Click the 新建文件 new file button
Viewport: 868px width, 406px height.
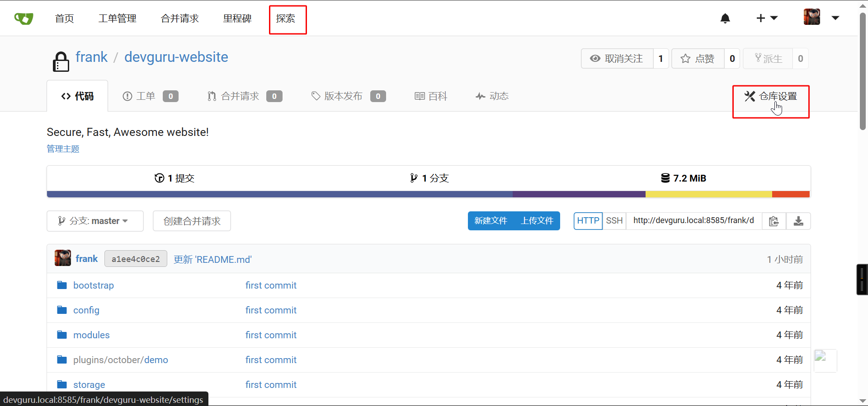(x=491, y=221)
